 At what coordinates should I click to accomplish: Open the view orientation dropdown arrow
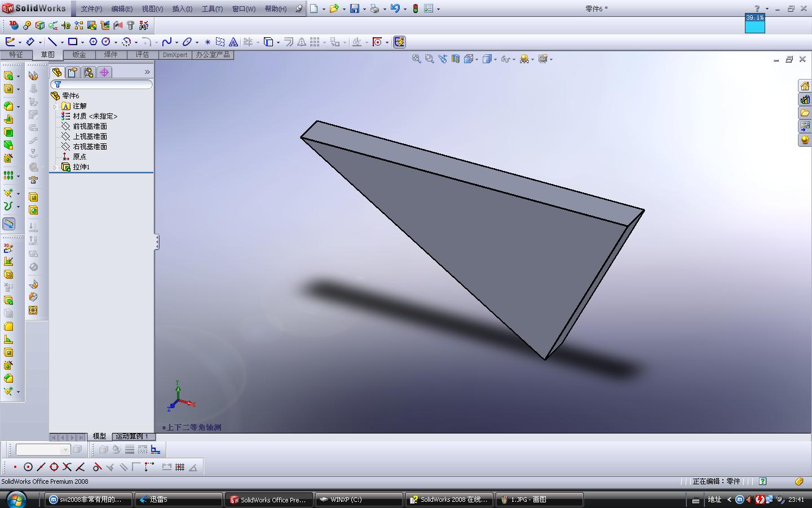[477, 59]
